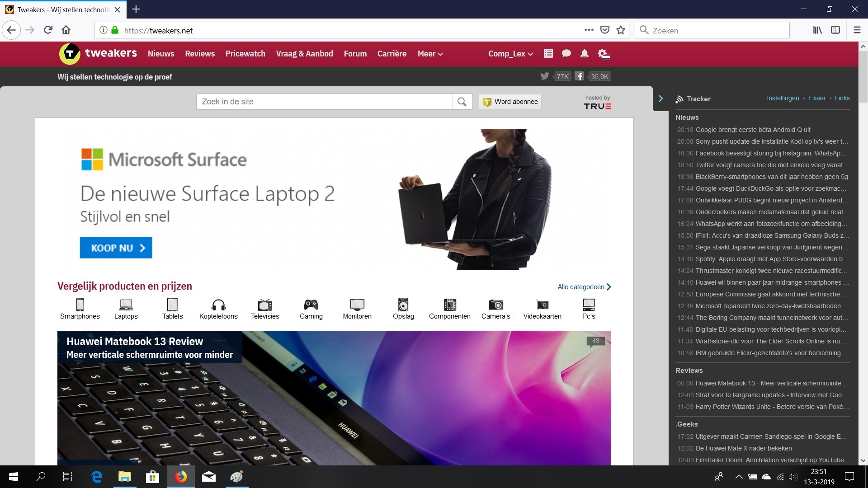Click the Twitter bird icon
868x488 pixels.
click(545, 76)
